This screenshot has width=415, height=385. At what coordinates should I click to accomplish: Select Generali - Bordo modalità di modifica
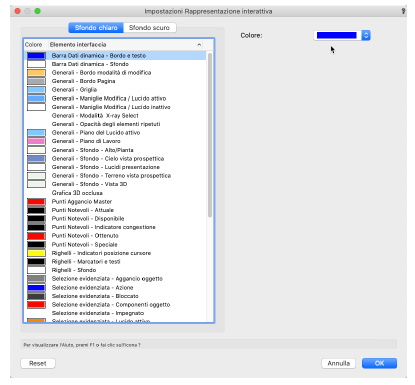115,73
